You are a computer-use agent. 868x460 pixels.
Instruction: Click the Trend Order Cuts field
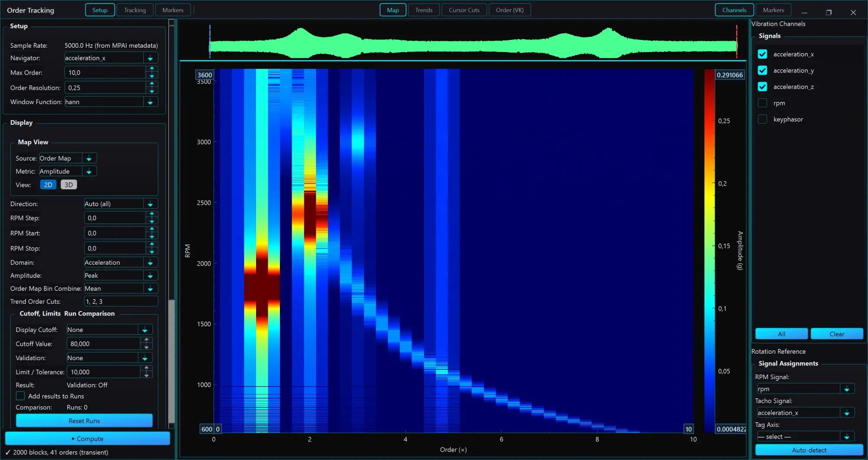coord(121,302)
